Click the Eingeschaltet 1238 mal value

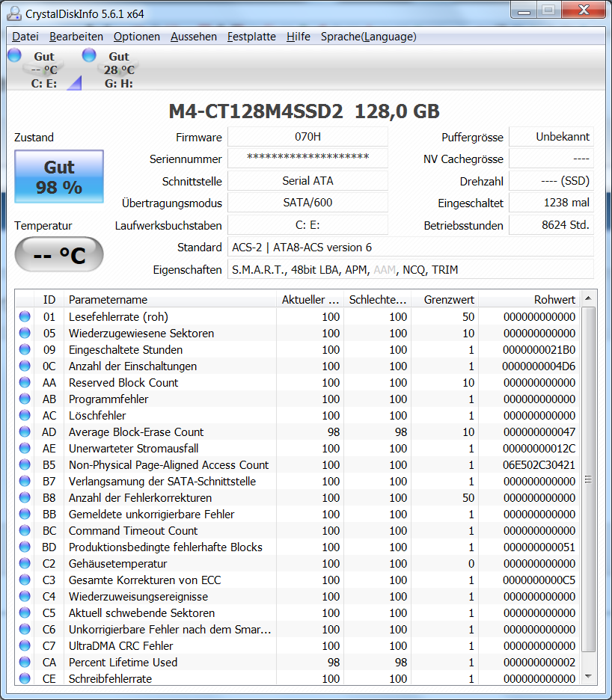(x=551, y=203)
